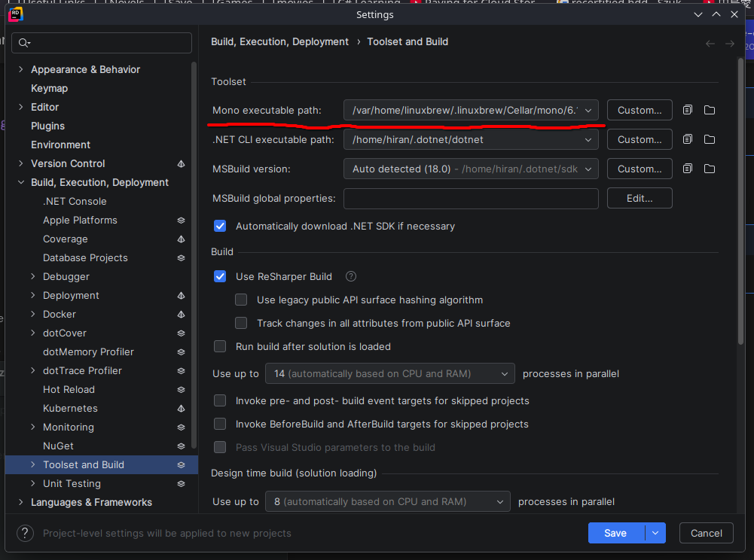
Task: Click the layer icon beside Unit Testing
Action: click(181, 483)
